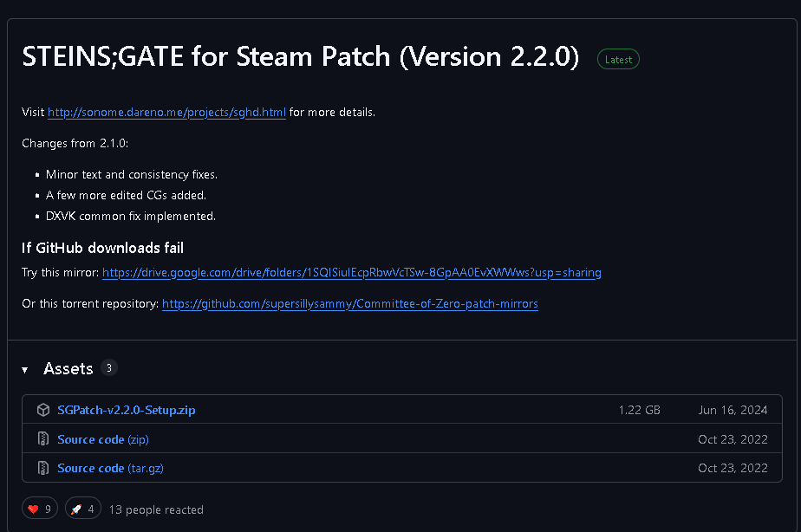Open the Committee-of-Zero patch mirrors torrent link

coord(349,304)
